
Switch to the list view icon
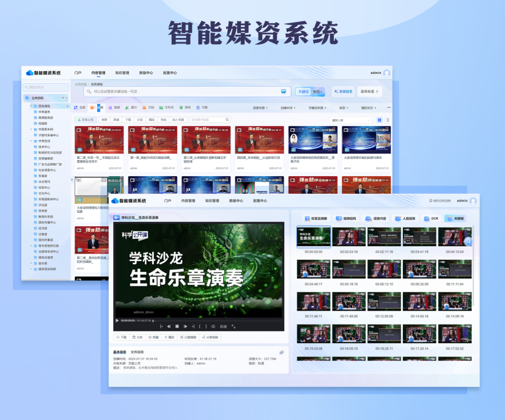pos(388,120)
